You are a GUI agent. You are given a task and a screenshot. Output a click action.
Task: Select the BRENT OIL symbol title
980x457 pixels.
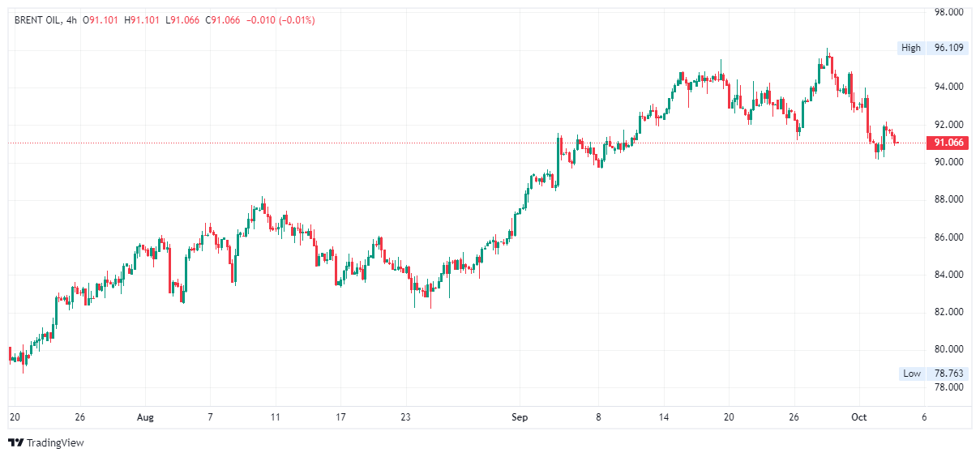pyautogui.click(x=39, y=19)
